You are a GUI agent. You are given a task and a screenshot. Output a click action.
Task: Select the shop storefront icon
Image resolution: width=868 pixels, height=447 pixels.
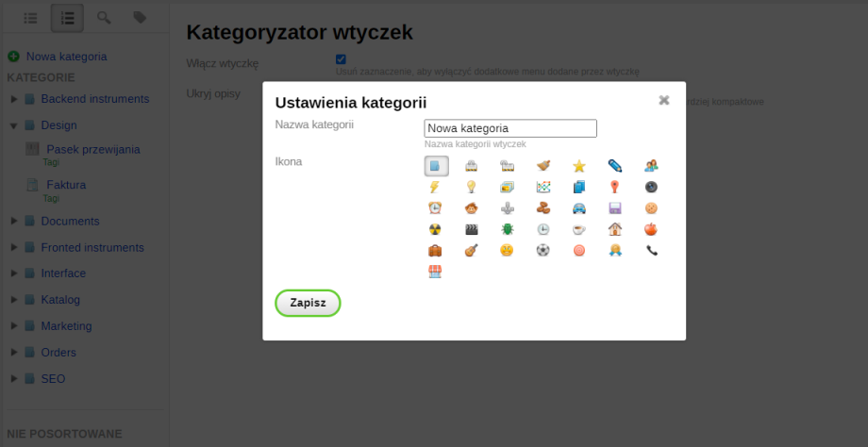click(x=435, y=272)
